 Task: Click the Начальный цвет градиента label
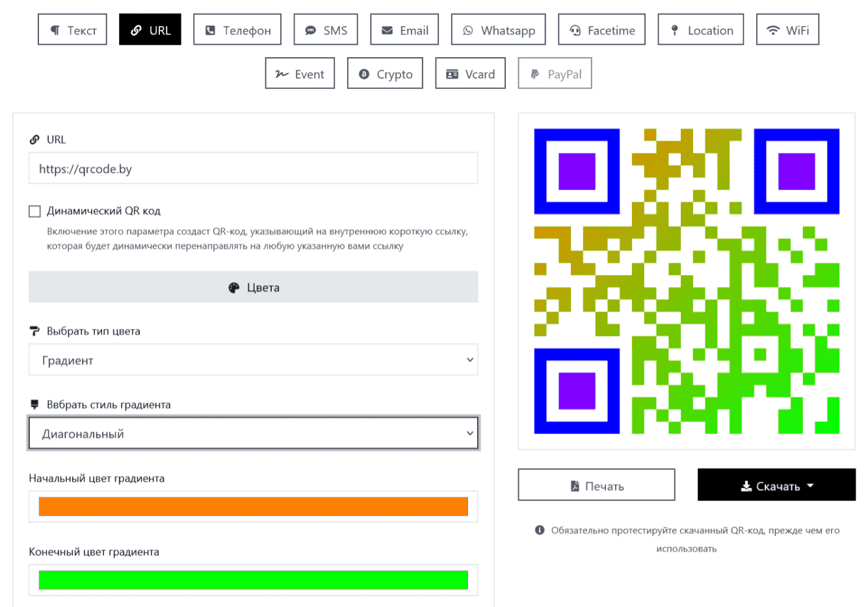pyautogui.click(x=97, y=478)
